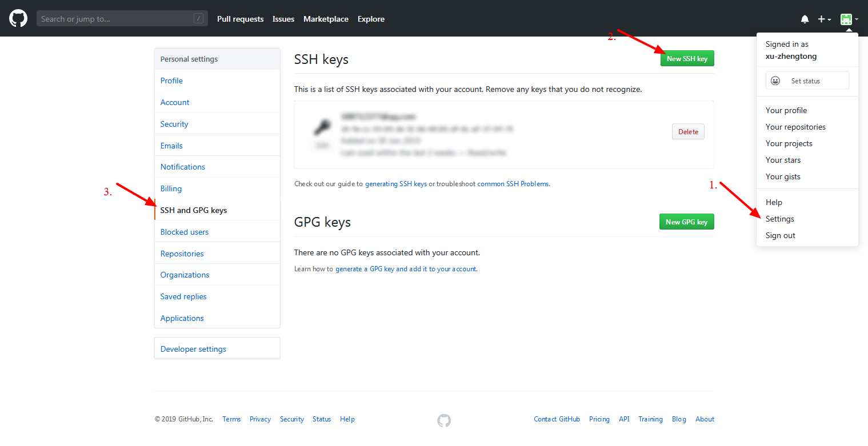The image size is (868, 446).
Task: Choose Help in the user dropdown
Action: (774, 202)
